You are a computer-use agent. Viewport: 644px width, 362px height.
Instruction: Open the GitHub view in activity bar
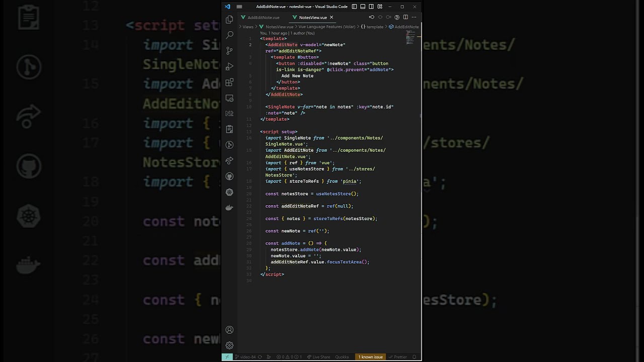pyautogui.click(x=229, y=176)
